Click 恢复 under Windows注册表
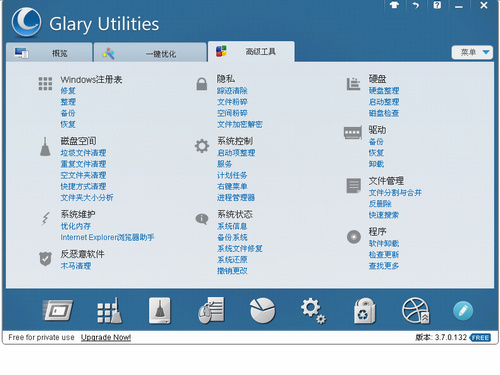The width and height of the screenshot is (500, 375). click(x=68, y=124)
